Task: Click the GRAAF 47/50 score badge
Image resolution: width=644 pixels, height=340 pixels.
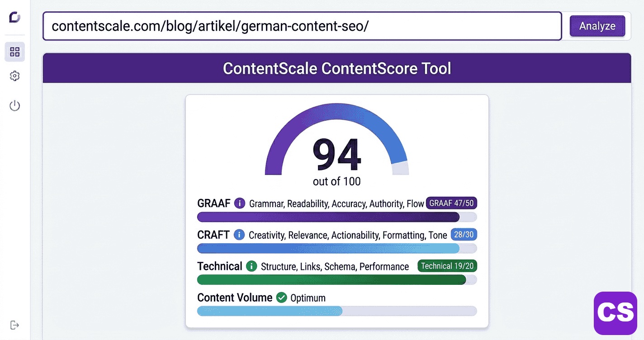Action: (452, 203)
